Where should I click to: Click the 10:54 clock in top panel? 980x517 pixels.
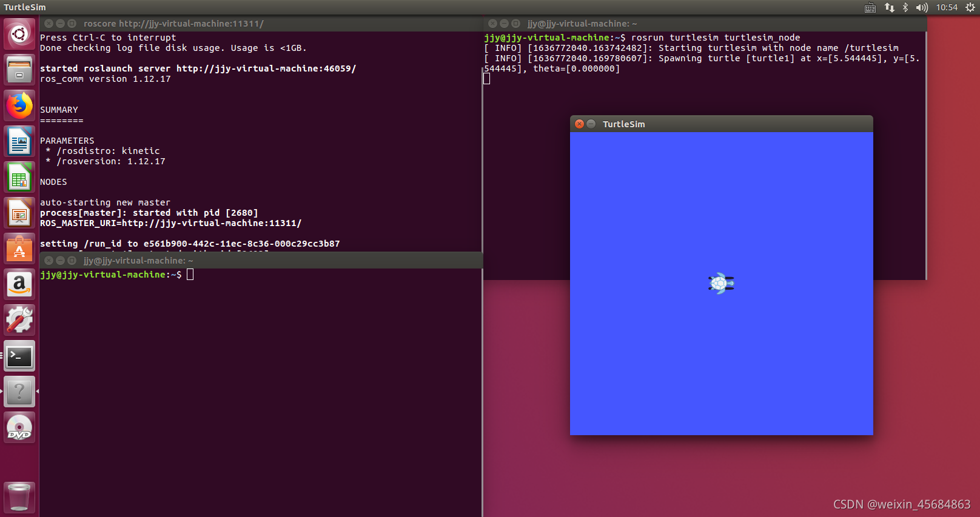pyautogui.click(x=947, y=7)
